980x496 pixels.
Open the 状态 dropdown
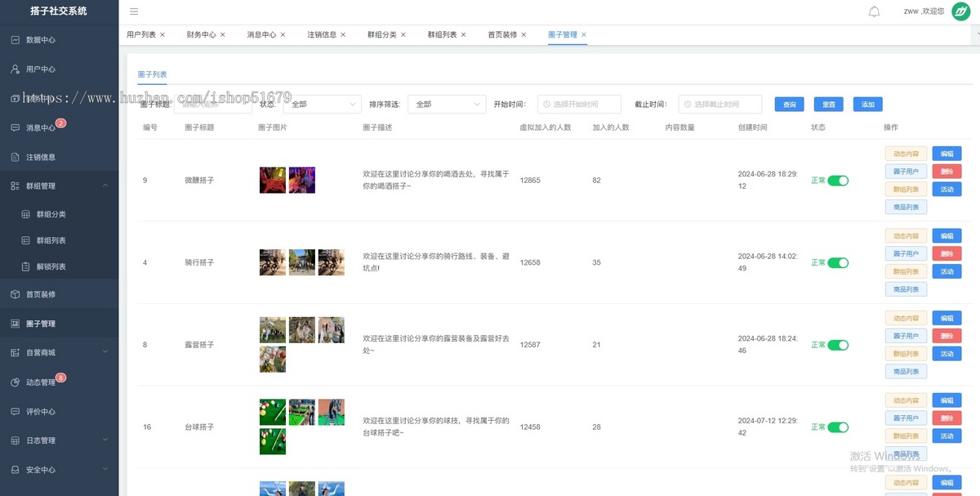[323, 105]
